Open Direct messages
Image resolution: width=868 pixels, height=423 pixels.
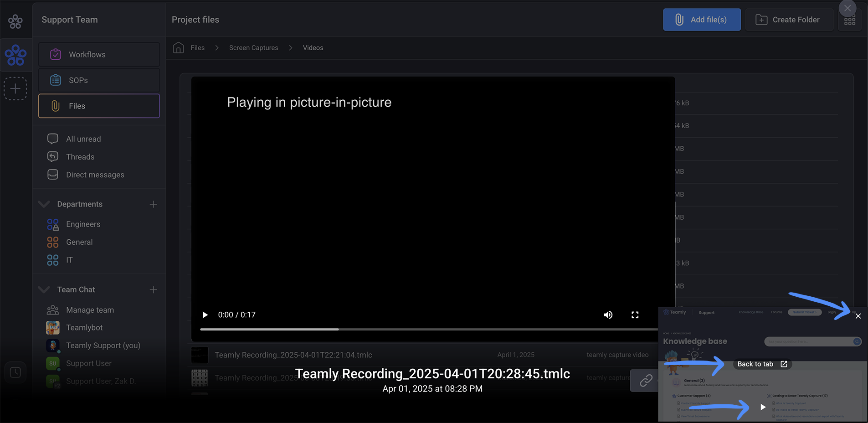tap(95, 175)
